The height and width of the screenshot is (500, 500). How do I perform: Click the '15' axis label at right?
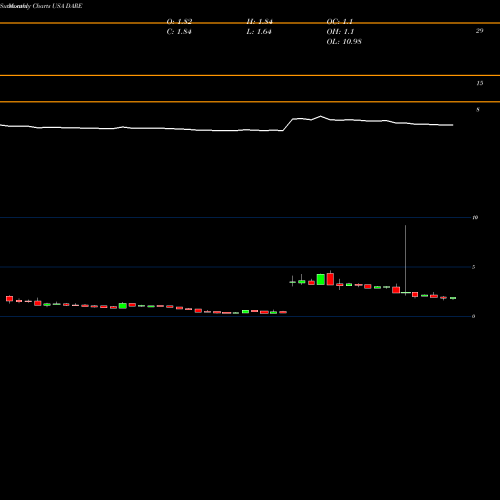click(x=479, y=83)
